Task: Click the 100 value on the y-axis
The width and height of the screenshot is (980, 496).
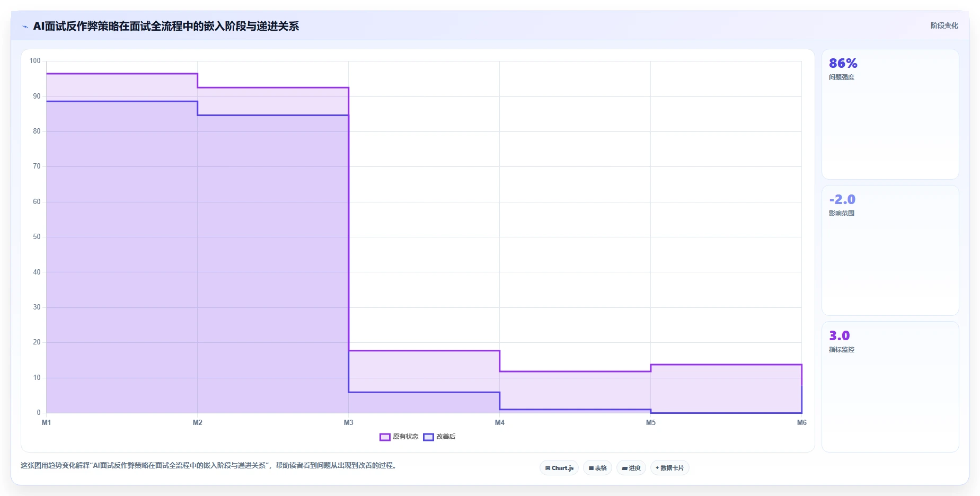Action: pyautogui.click(x=35, y=61)
